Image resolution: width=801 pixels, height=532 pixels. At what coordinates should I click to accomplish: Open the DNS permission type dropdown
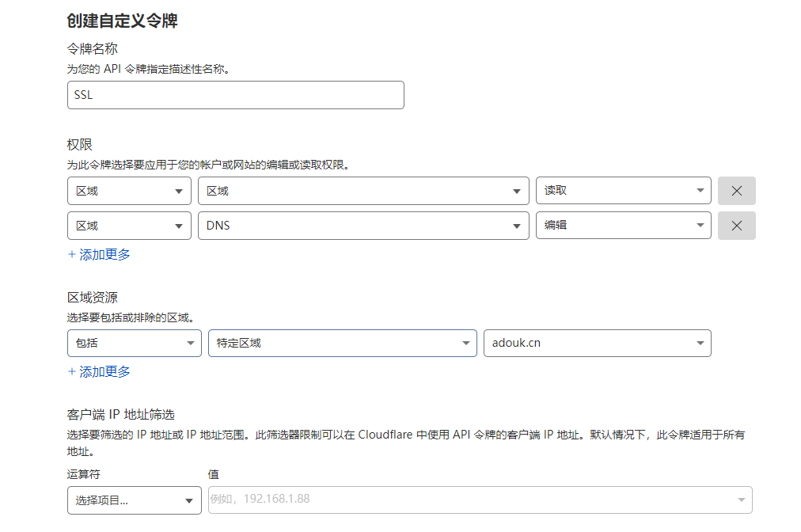click(363, 226)
